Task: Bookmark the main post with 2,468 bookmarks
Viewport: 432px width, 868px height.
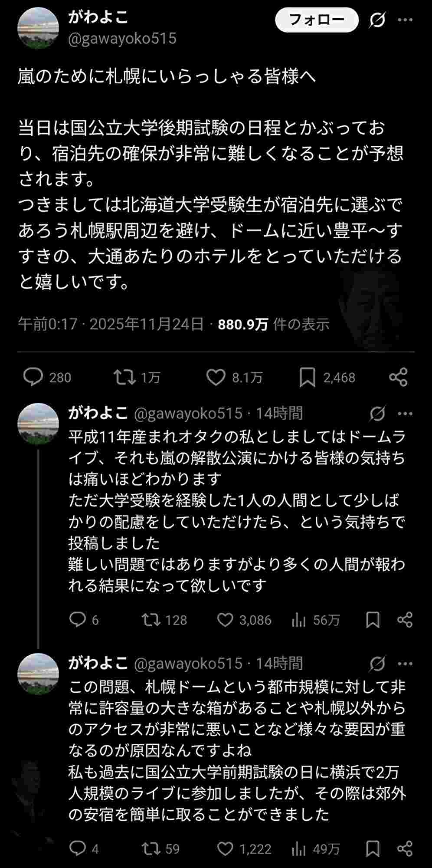Action: click(x=307, y=377)
